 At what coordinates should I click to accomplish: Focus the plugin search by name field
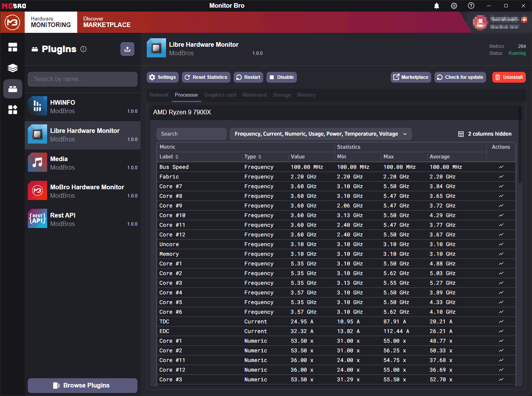(x=83, y=79)
